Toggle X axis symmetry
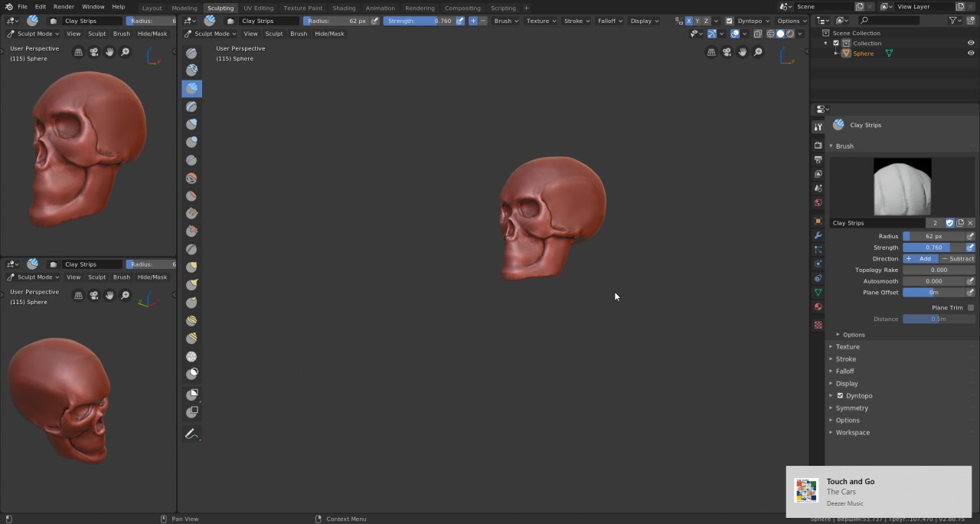Image resolution: width=980 pixels, height=524 pixels. point(688,21)
